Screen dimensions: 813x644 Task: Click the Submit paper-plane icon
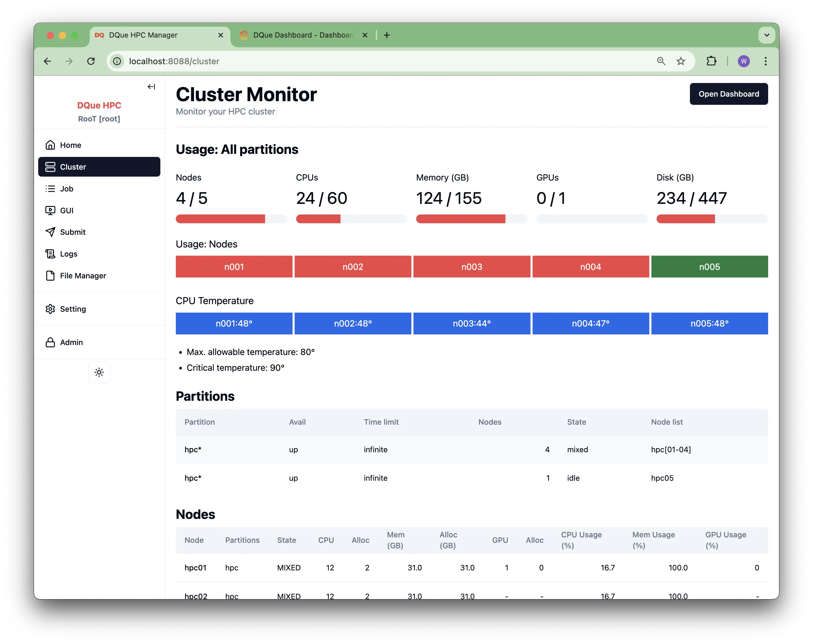51,232
